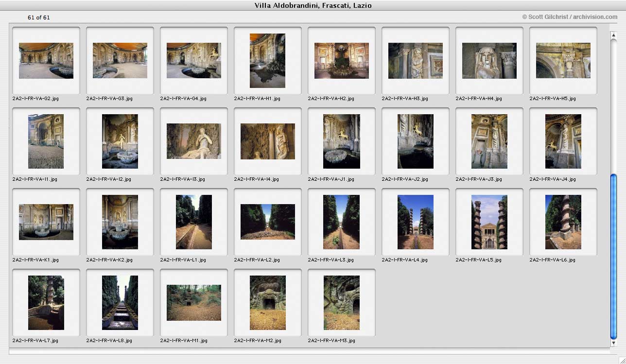The width and height of the screenshot is (626, 364).
Task: Select thumbnail 2A2-I-FR-VA-H1.jpg
Action: (268, 61)
